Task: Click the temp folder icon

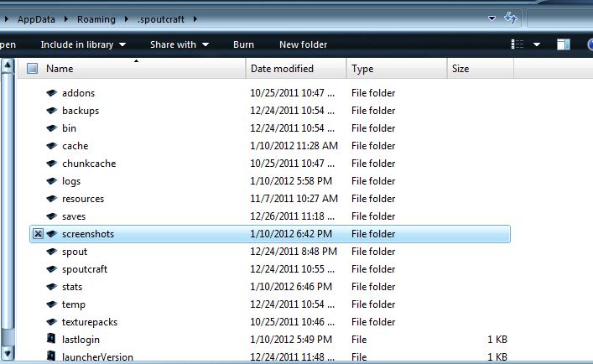Action: click(51, 304)
